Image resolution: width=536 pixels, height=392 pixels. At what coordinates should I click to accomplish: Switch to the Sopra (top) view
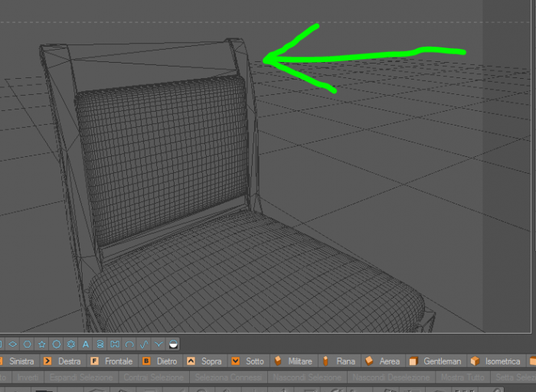[x=205, y=361]
